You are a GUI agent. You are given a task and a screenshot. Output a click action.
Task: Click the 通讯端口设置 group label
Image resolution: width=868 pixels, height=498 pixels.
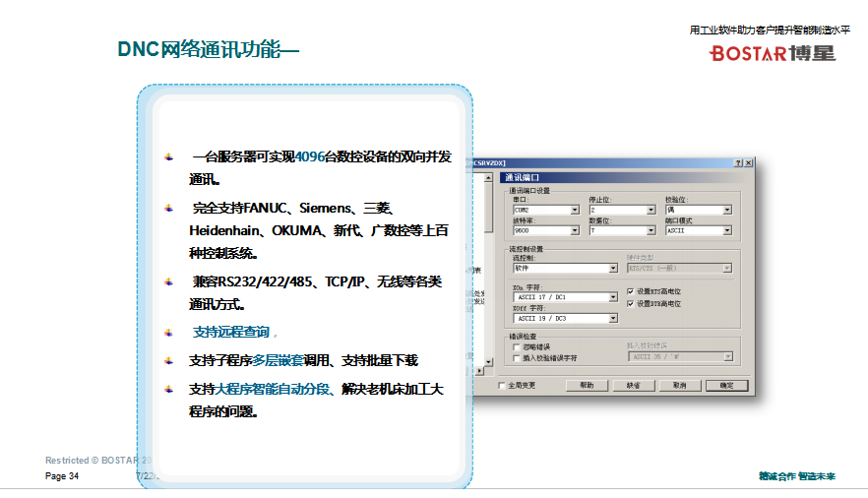click(529, 191)
